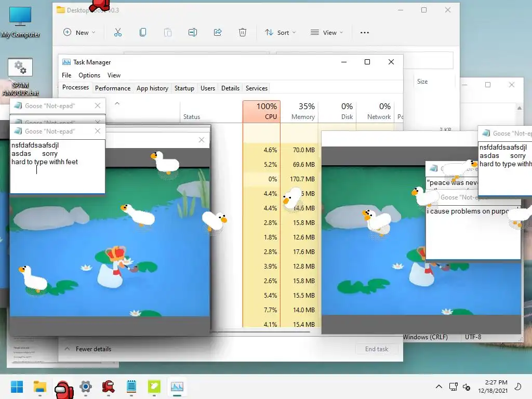
Task: Switch to the Startup tab
Action: click(x=184, y=88)
